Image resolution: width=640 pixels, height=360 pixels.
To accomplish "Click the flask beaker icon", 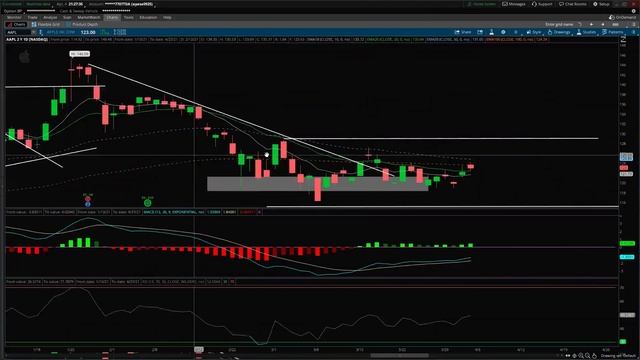I will (491, 32).
